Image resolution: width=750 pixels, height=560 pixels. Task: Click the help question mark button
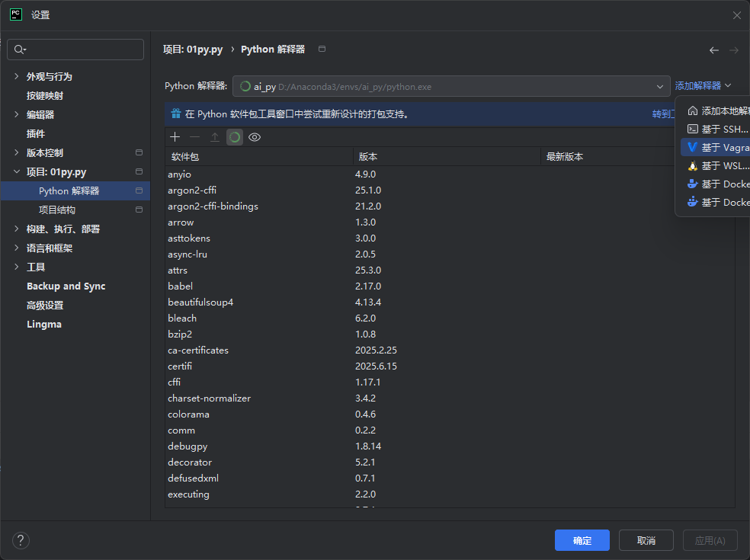click(x=21, y=540)
